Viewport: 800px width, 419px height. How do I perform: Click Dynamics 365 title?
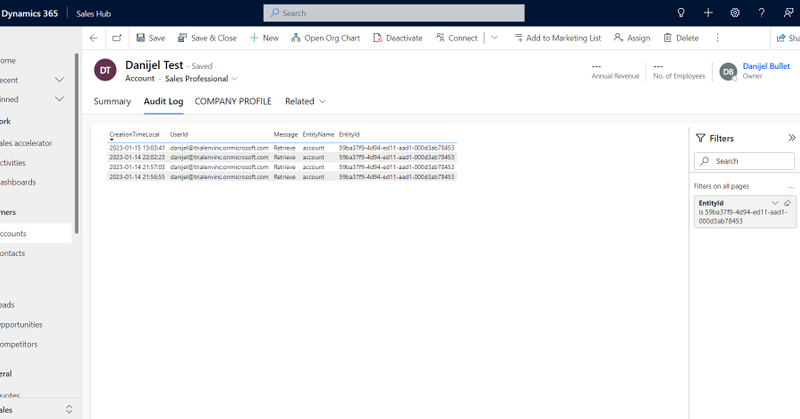[x=29, y=14]
